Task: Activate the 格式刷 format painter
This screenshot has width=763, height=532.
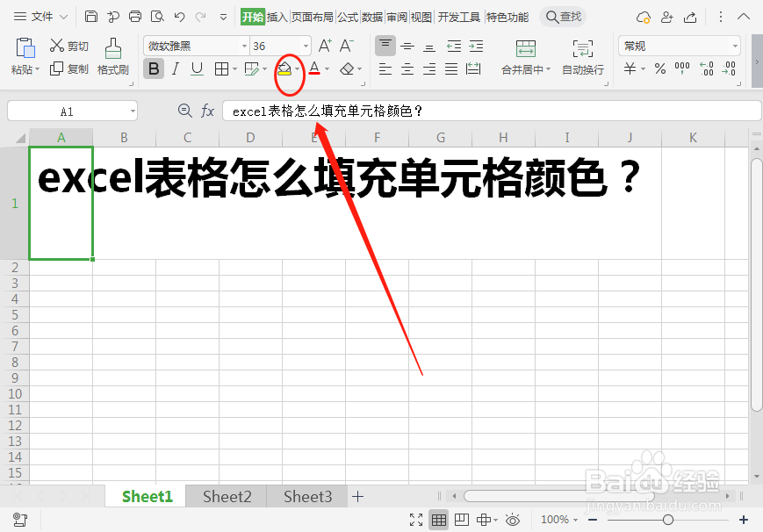Action: 113,56
